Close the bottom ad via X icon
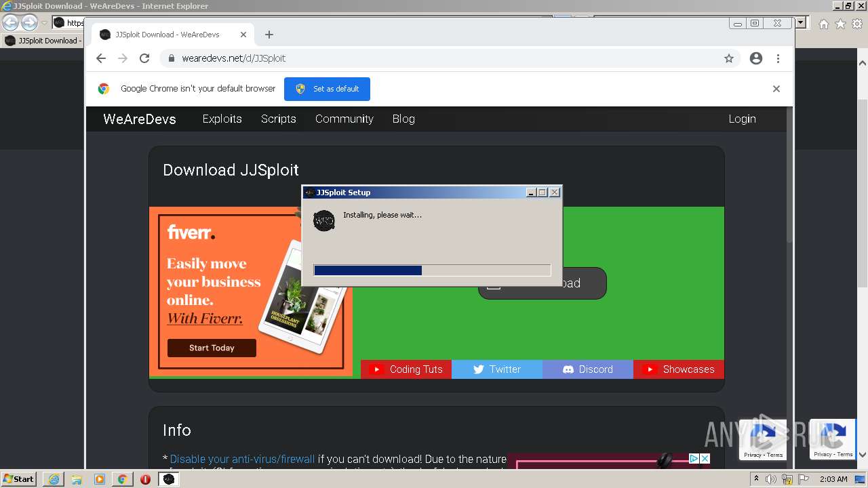 click(705, 459)
